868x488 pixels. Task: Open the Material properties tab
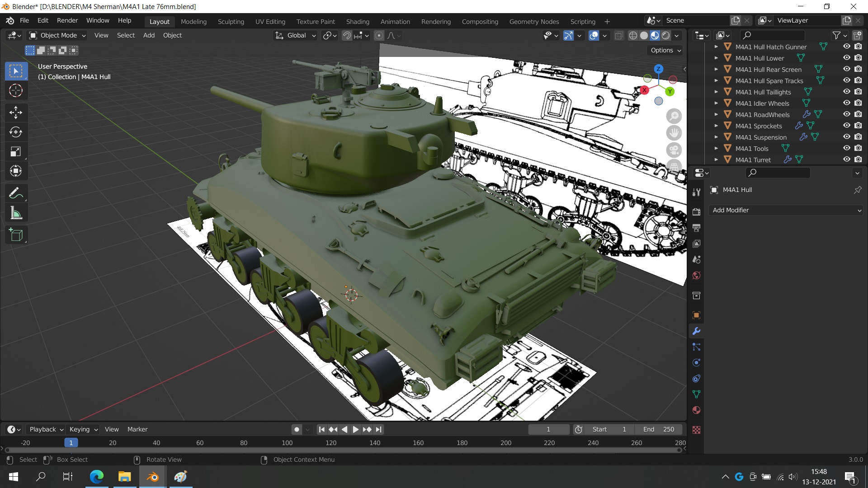[x=696, y=410]
